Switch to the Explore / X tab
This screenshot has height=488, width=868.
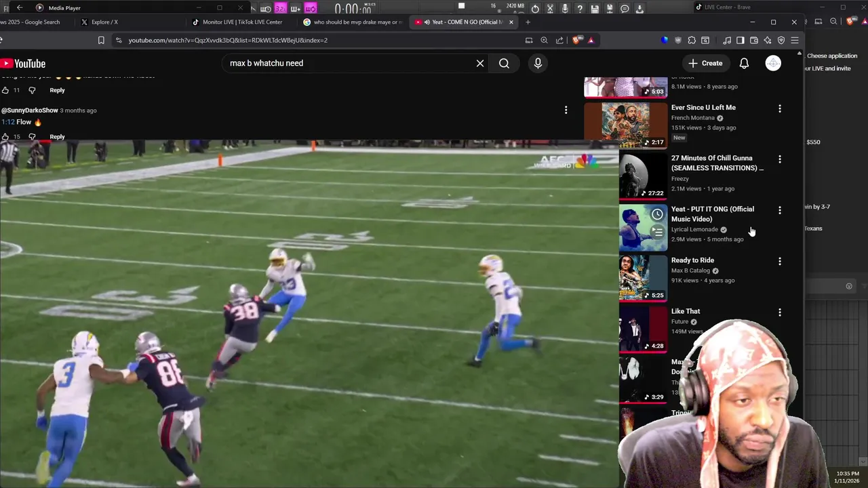point(129,22)
